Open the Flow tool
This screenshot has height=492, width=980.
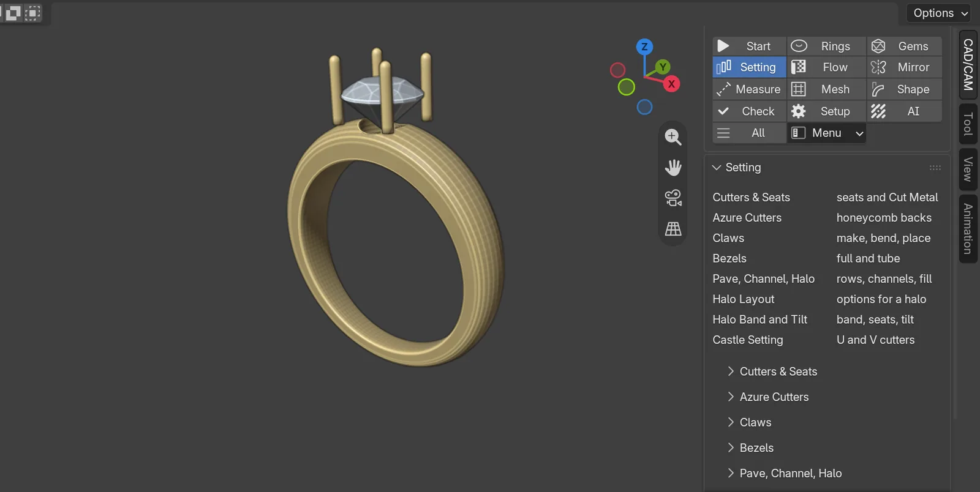coord(826,67)
